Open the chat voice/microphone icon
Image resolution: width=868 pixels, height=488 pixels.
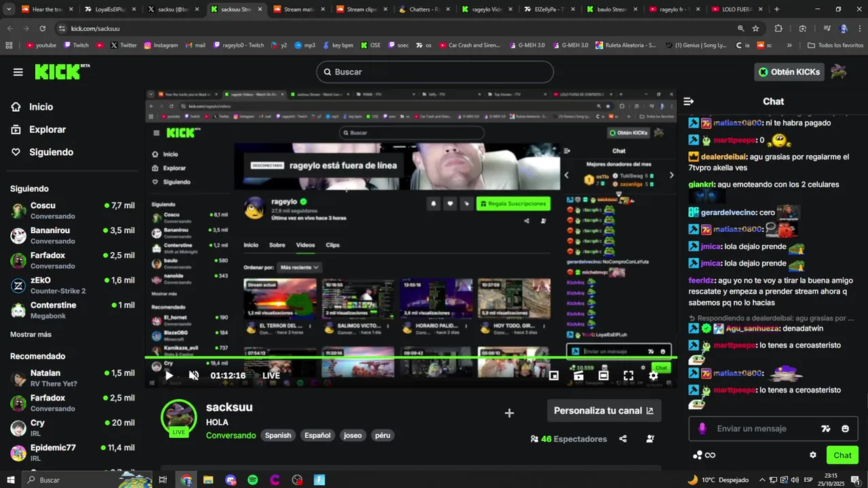(702, 428)
